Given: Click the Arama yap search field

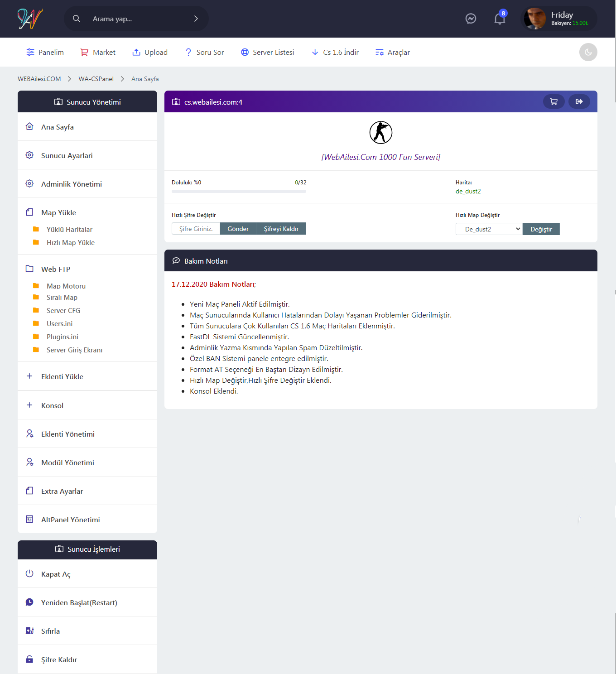Looking at the screenshot, I should tap(136, 19).
